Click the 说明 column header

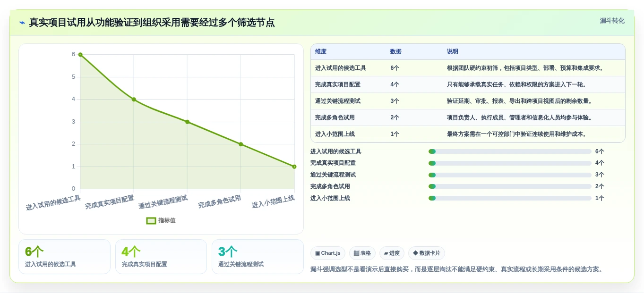point(453,51)
